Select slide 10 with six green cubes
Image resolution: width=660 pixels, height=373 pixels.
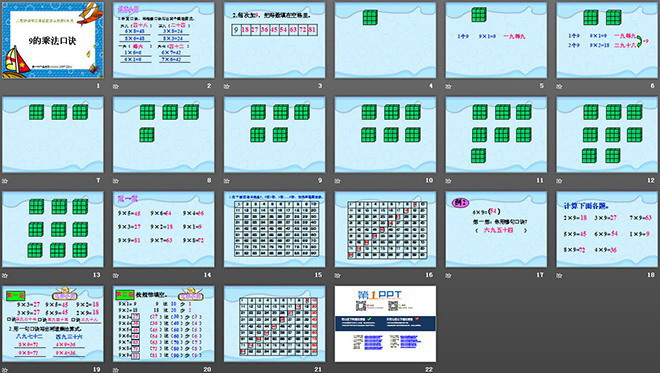385,135
